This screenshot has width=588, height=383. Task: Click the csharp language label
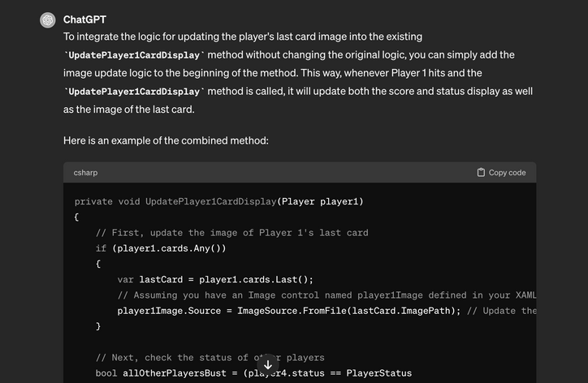(x=85, y=173)
